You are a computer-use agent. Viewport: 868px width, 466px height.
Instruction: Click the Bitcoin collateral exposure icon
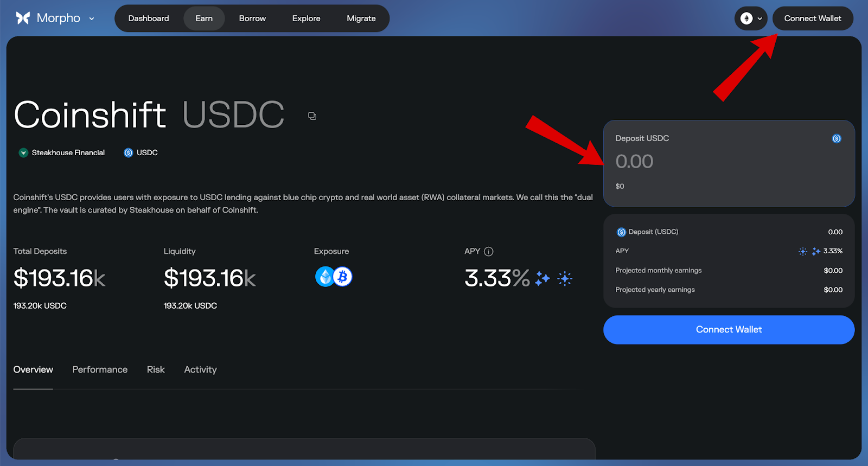[x=342, y=277]
